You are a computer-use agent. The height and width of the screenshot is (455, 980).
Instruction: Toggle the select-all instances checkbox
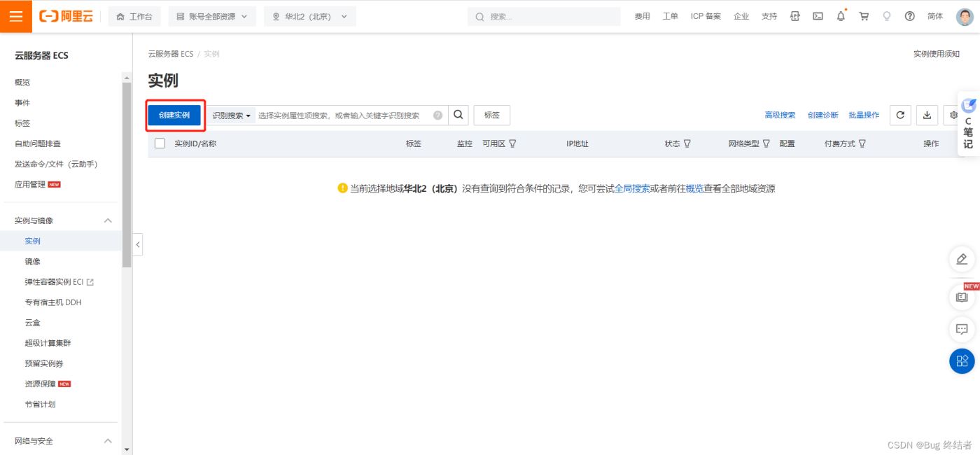click(160, 143)
